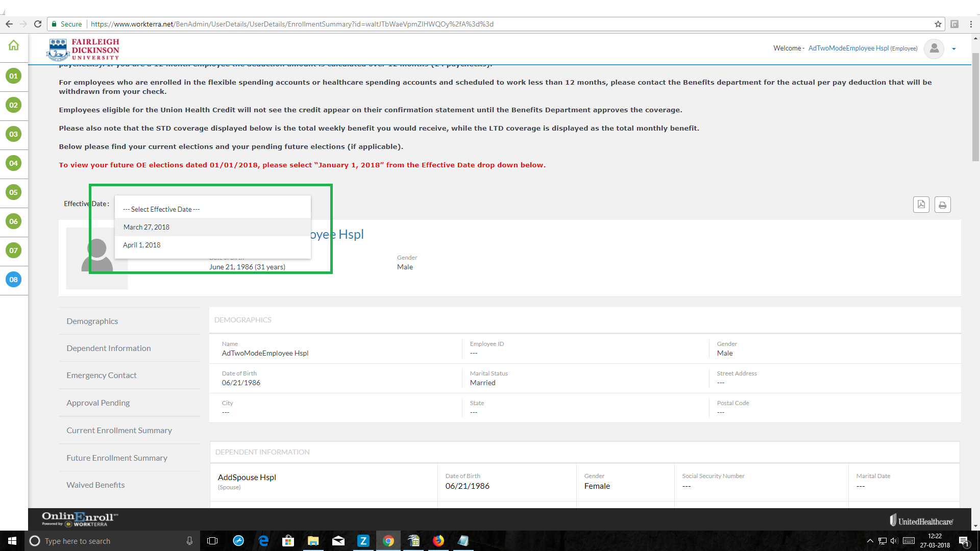Image resolution: width=980 pixels, height=551 pixels.
Task: Open Waived Benefits section
Action: click(x=129, y=485)
